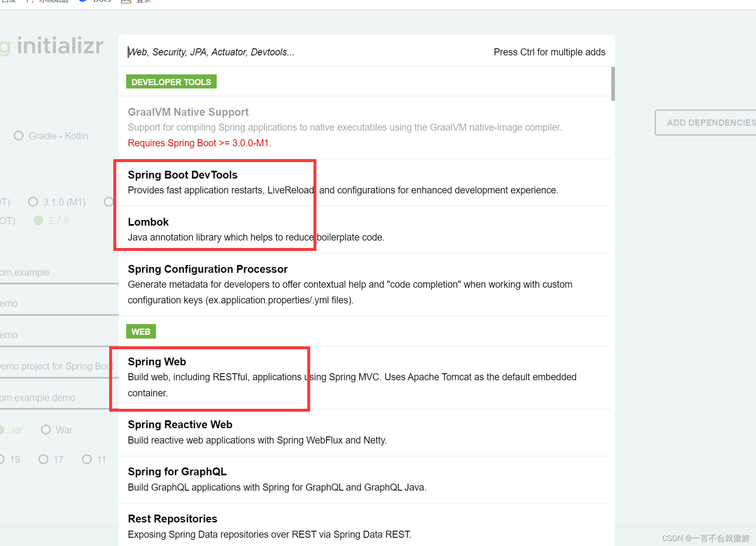Focus the dependency search field

click(306, 52)
